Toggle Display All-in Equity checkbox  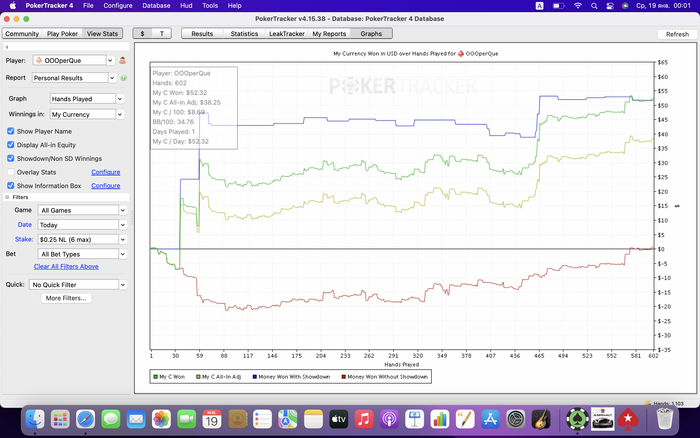[11, 145]
